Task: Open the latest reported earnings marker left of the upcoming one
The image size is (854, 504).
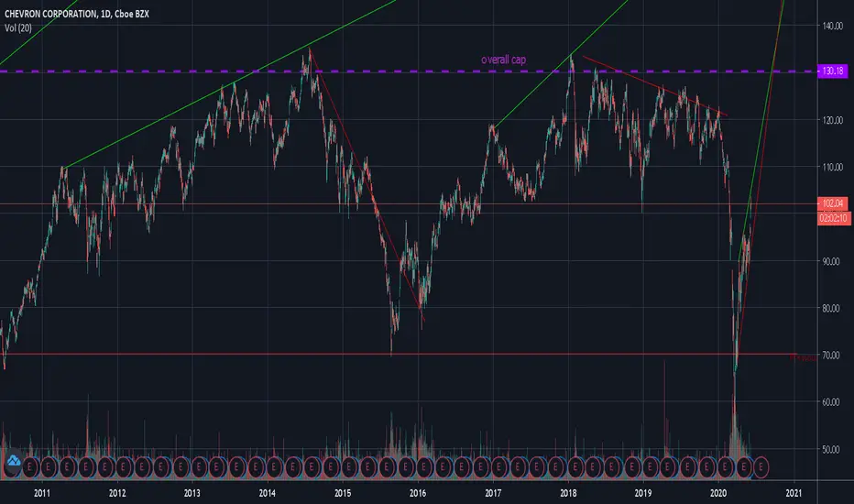Action: click(x=743, y=467)
